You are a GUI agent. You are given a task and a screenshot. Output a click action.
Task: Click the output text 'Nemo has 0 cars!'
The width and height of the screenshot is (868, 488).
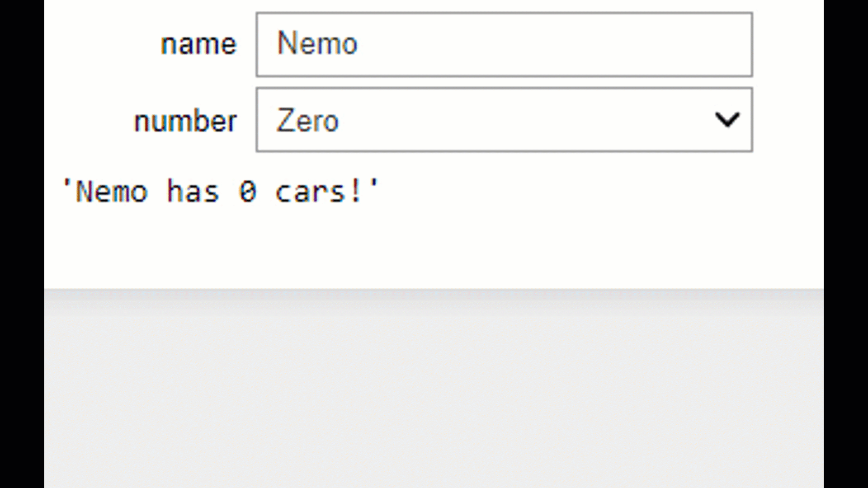220,192
